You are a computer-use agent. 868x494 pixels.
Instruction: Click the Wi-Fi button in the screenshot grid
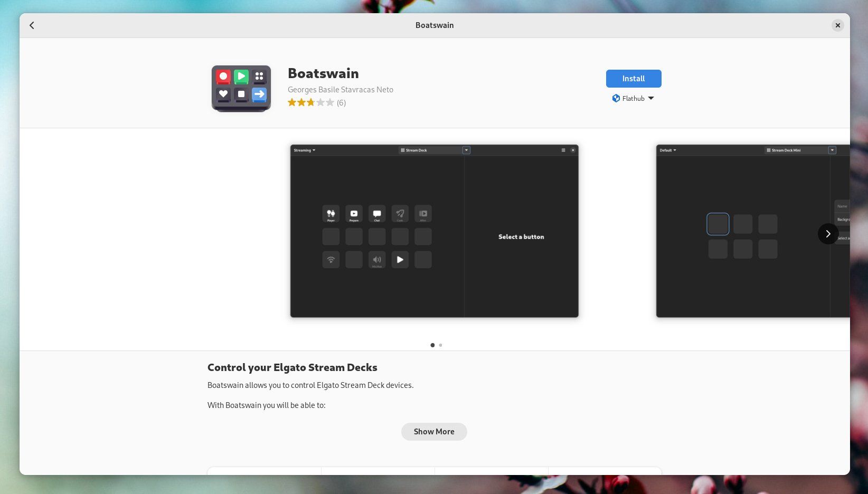[331, 259]
